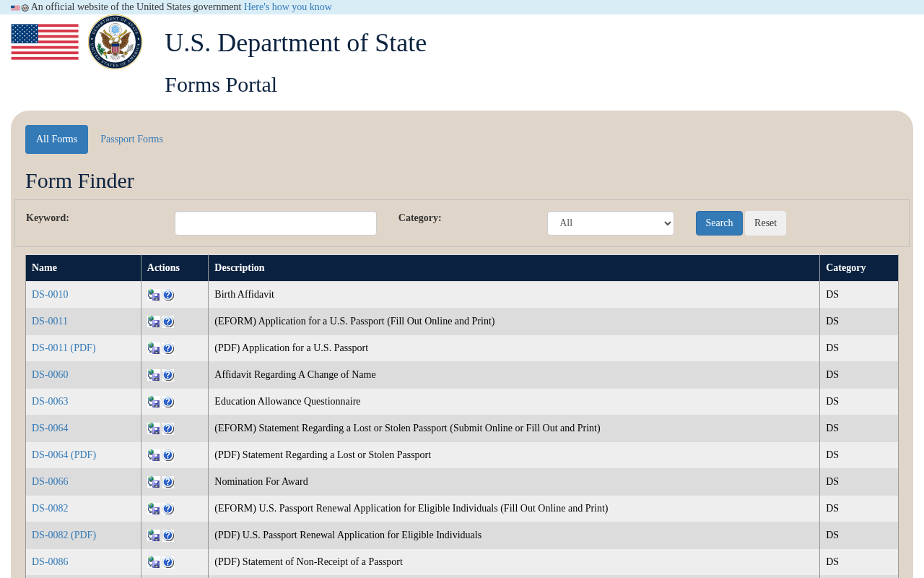Open the DS-0082 form link
924x578 pixels.
[x=50, y=509]
